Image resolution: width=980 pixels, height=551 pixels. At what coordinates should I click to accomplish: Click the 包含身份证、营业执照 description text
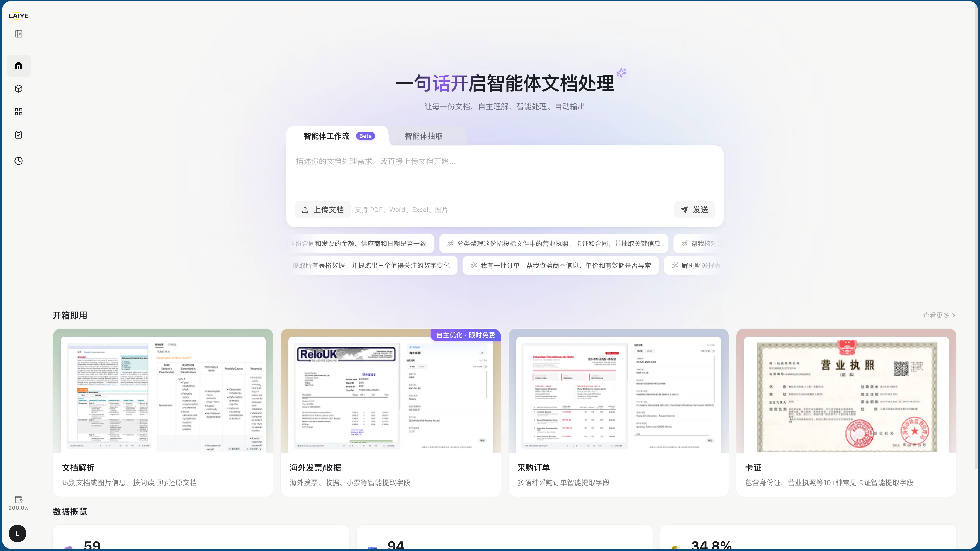[829, 483]
